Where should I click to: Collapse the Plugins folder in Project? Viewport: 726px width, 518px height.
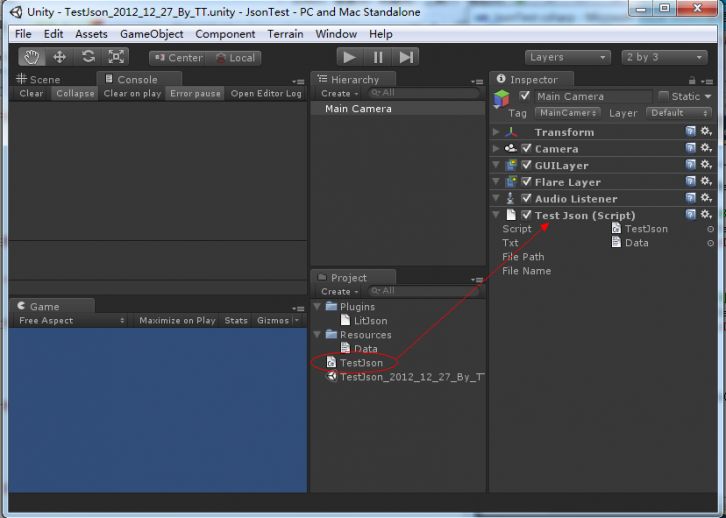318,306
